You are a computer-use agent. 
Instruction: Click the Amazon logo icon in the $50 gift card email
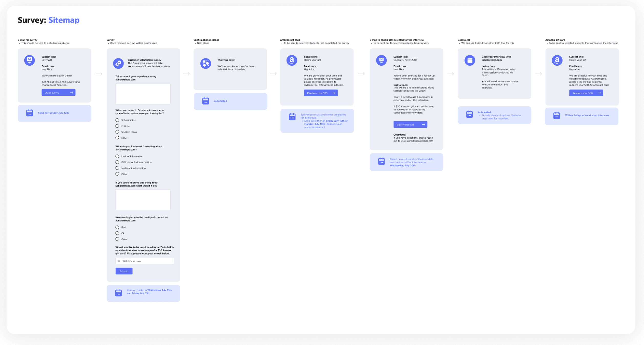click(557, 60)
